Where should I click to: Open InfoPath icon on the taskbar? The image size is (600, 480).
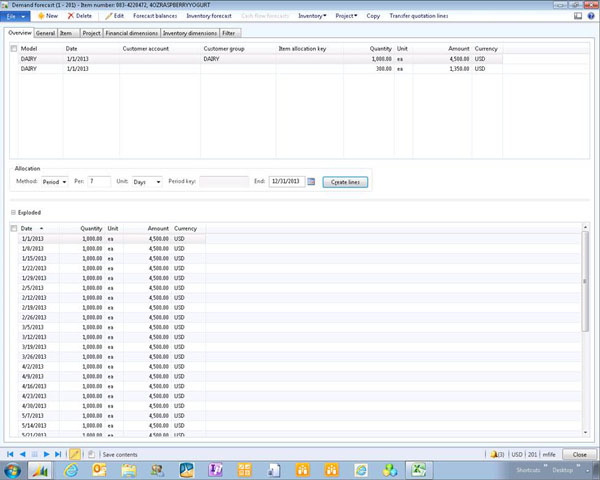215,470
